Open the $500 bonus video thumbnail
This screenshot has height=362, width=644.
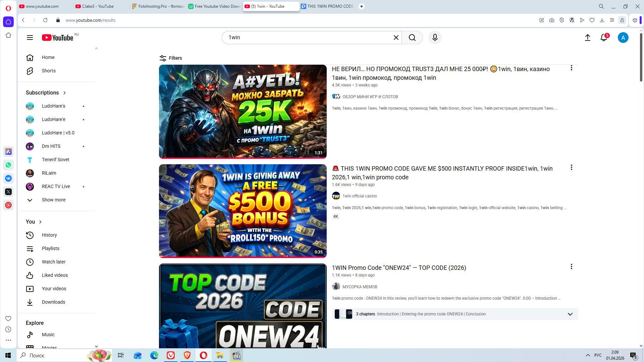tap(243, 211)
